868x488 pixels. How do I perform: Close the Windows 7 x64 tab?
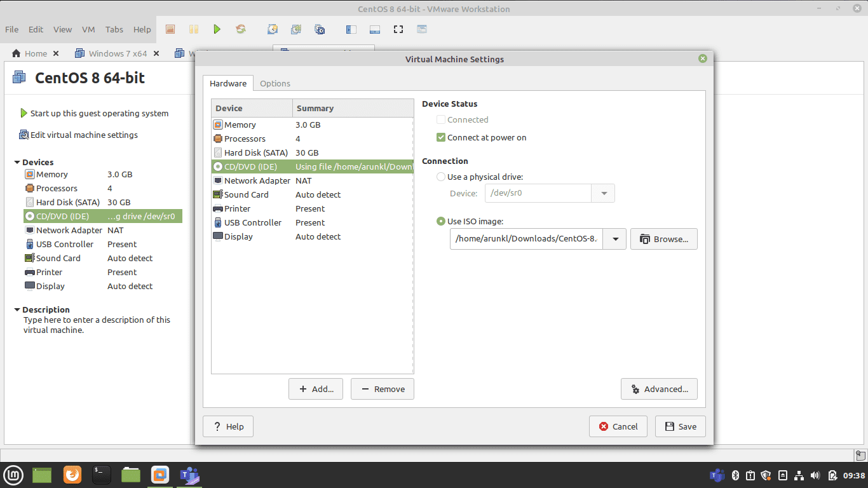tap(156, 53)
